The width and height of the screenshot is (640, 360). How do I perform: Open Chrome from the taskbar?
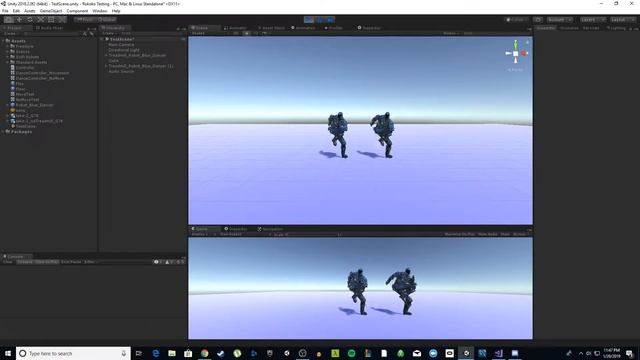click(204, 353)
